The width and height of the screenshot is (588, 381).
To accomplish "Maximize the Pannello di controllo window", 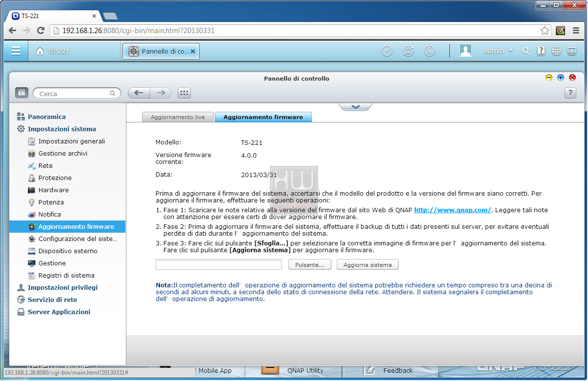I will [561, 78].
